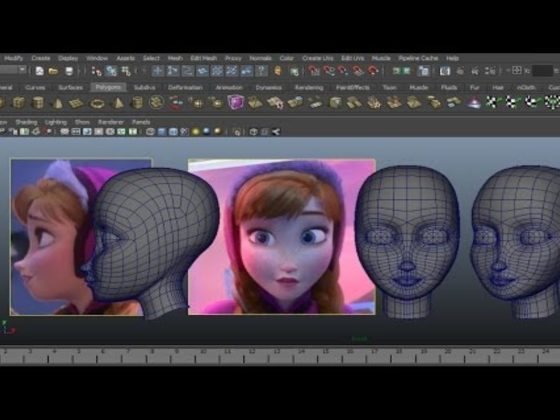Viewport: 560px width, 420px height.
Task: Toggle the curves selection mask
Action: [188, 71]
